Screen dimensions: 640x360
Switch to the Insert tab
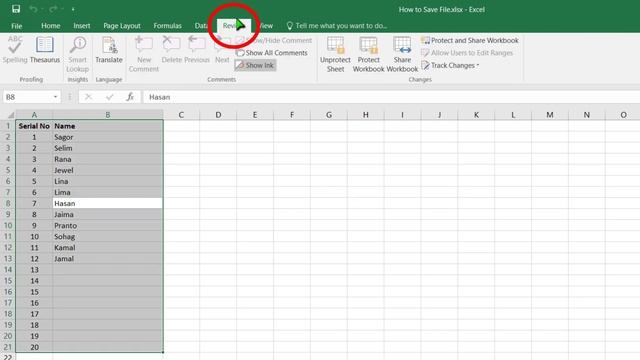point(82,26)
